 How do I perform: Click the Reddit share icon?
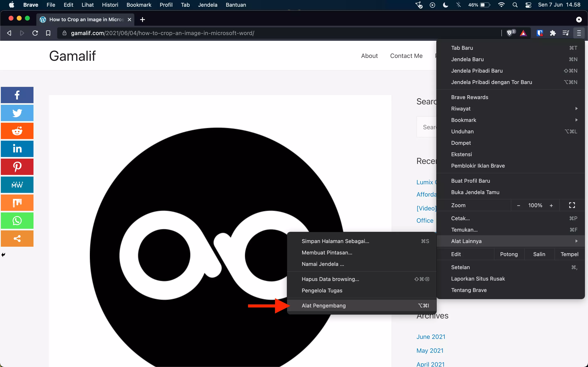point(17,131)
